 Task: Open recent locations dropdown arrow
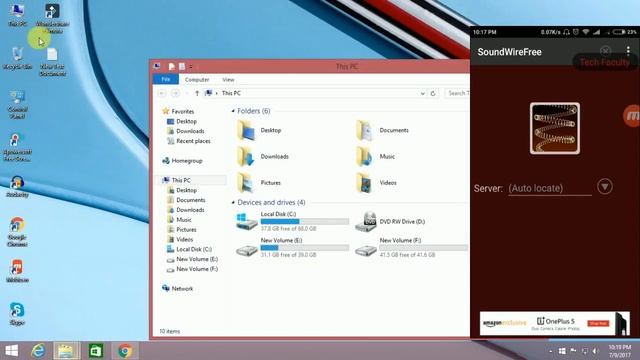click(x=187, y=93)
